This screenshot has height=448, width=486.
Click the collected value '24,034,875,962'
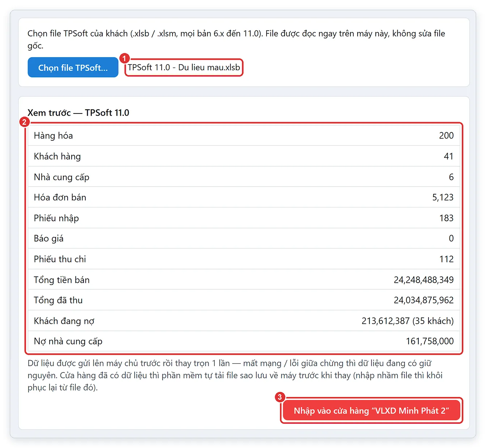tap(424, 300)
